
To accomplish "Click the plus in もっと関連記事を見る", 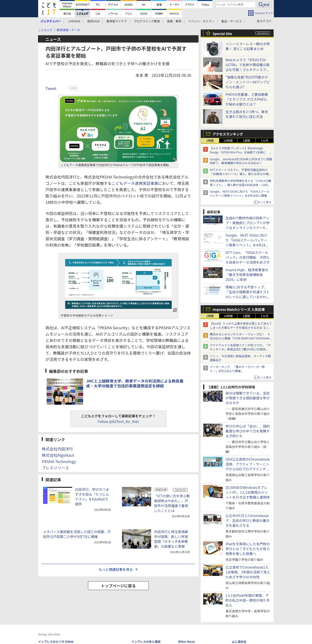I will [x=136, y=569].
